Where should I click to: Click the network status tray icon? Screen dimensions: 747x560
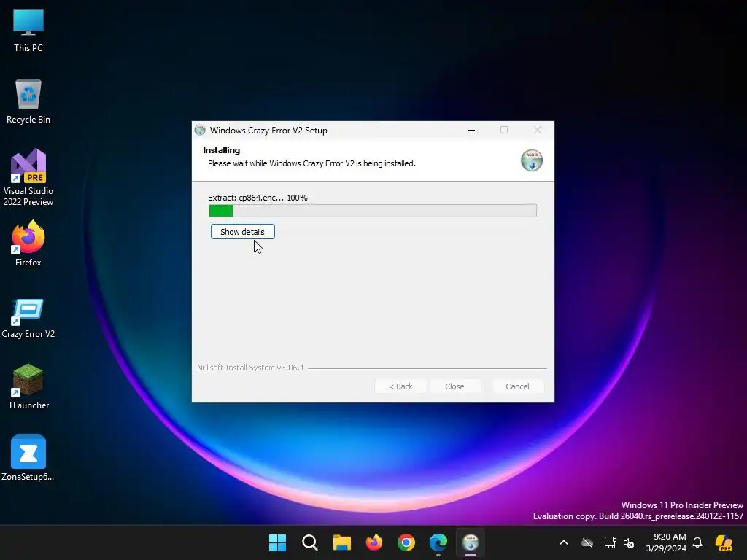click(611, 542)
